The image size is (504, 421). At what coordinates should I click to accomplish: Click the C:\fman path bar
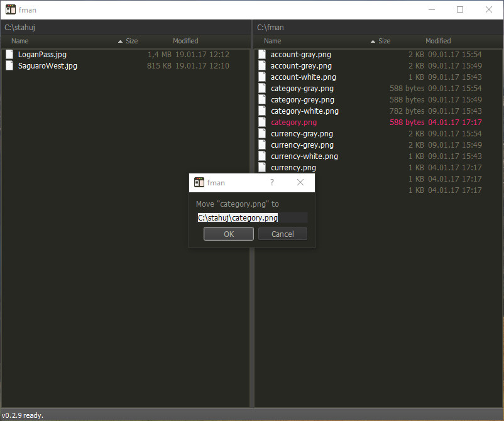[378, 28]
